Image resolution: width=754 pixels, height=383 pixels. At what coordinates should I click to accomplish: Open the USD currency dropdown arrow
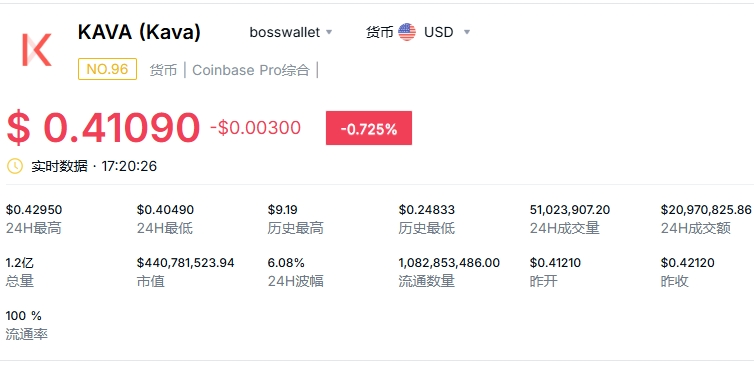[x=466, y=32]
